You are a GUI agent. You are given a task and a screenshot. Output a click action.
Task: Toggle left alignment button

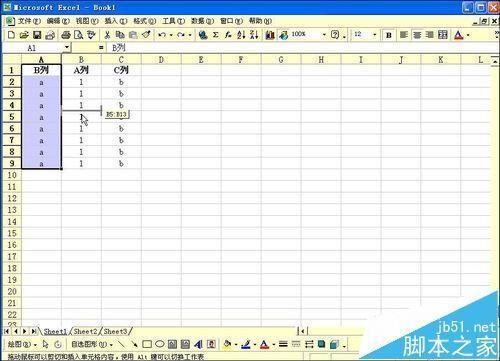click(x=404, y=35)
